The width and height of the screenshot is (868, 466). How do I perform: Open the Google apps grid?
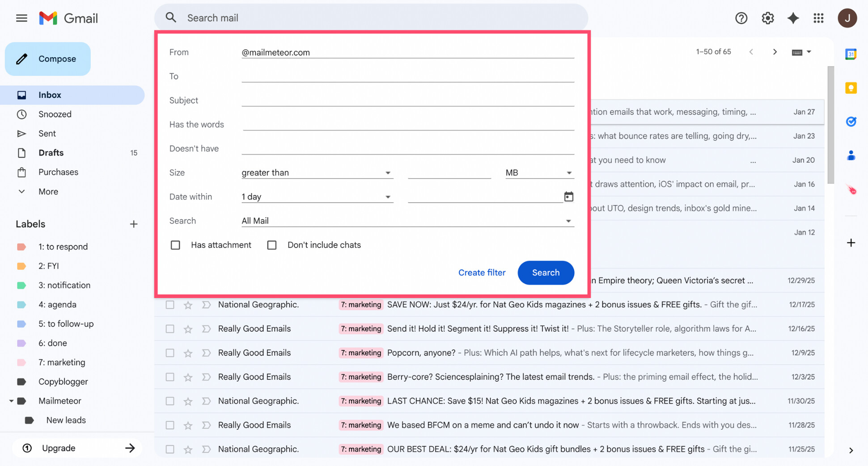pyautogui.click(x=819, y=18)
